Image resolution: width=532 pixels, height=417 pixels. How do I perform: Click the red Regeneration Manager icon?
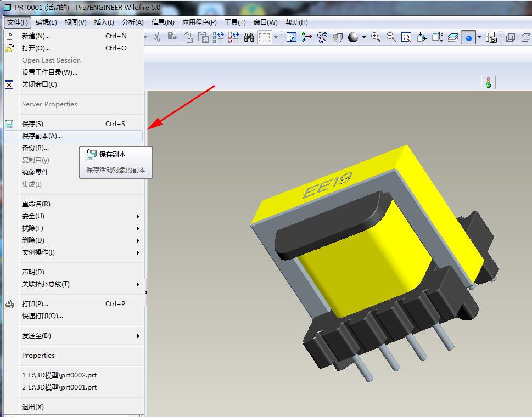tap(233, 37)
